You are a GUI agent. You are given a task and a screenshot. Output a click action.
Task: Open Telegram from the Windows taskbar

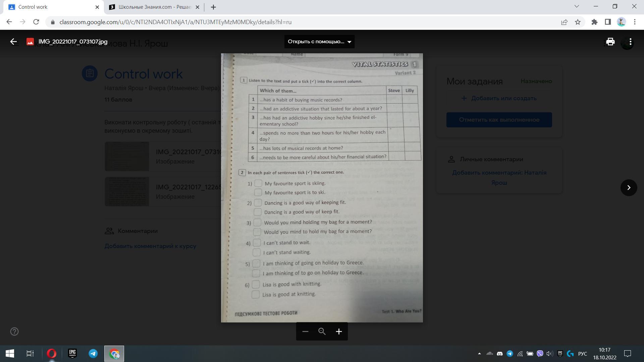coord(93,354)
